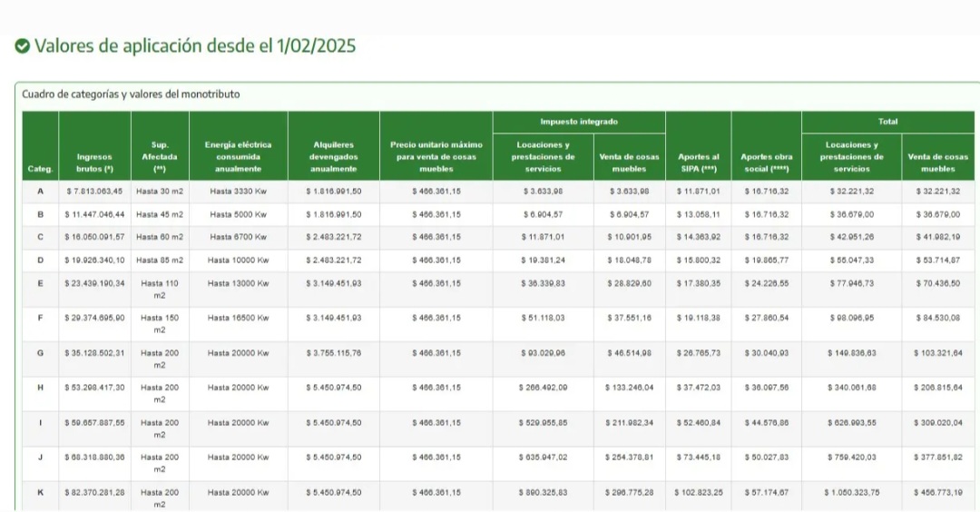Click gross income '$ 7.813.063,45' in row A

[94, 192]
